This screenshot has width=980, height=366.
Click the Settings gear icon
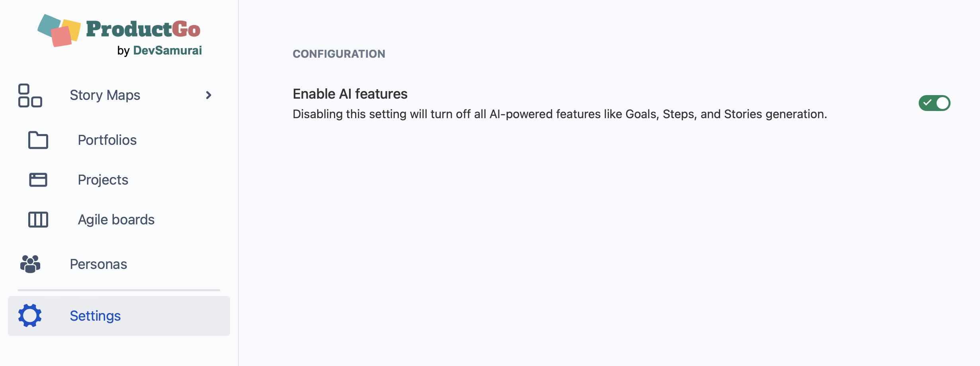pos(30,316)
